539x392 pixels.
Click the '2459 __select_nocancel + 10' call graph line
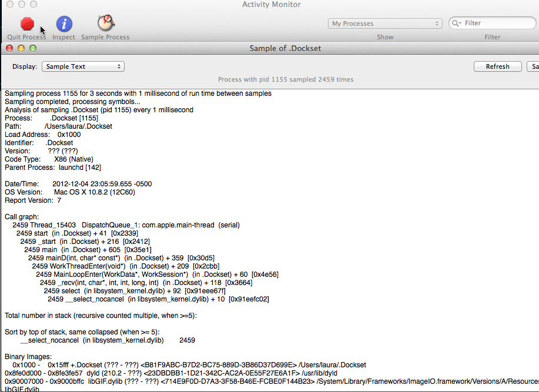(158, 300)
